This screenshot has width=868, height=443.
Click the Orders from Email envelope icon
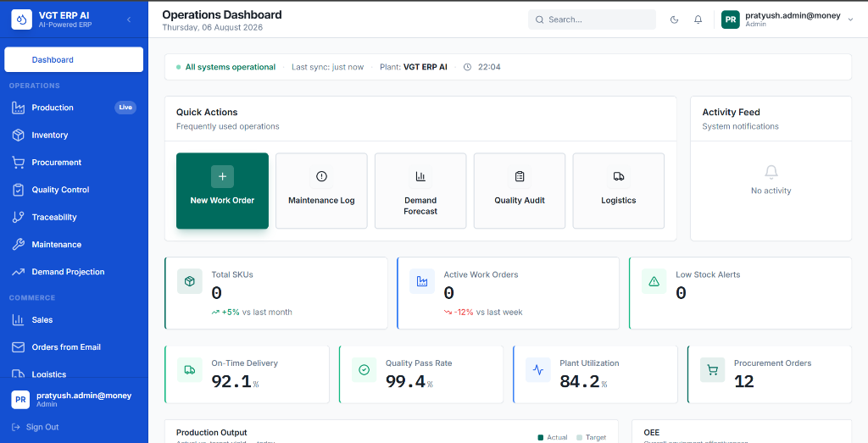coord(19,347)
